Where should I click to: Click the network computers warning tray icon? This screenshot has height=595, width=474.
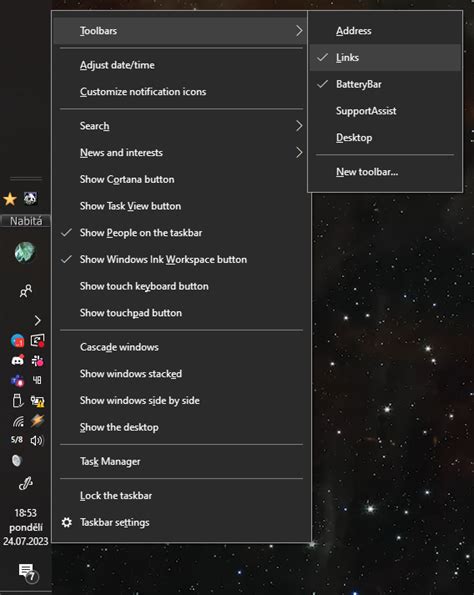pyautogui.click(x=37, y=401)
